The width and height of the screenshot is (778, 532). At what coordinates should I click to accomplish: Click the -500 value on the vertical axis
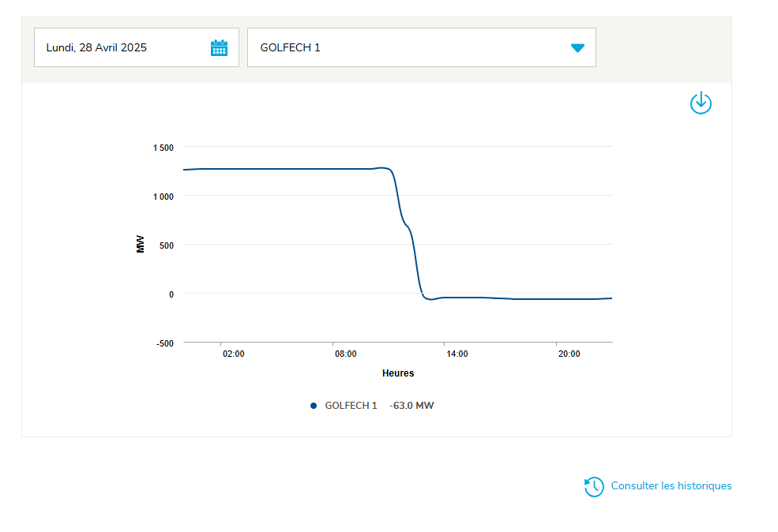[163, 343]
